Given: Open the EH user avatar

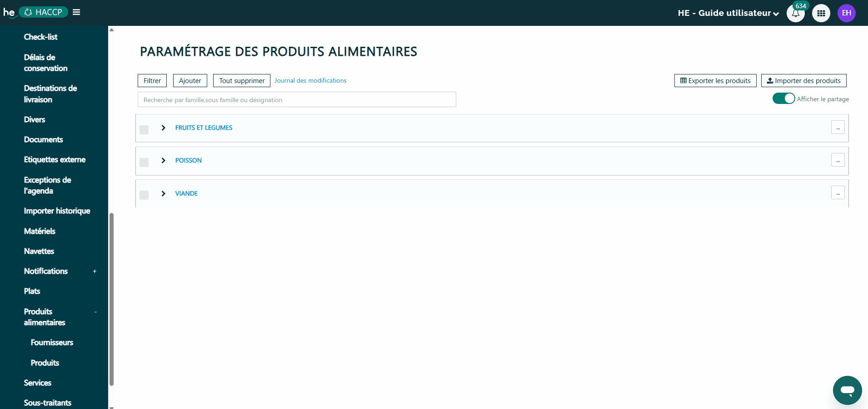Looking at the screenshot, I should pos(846,13).
